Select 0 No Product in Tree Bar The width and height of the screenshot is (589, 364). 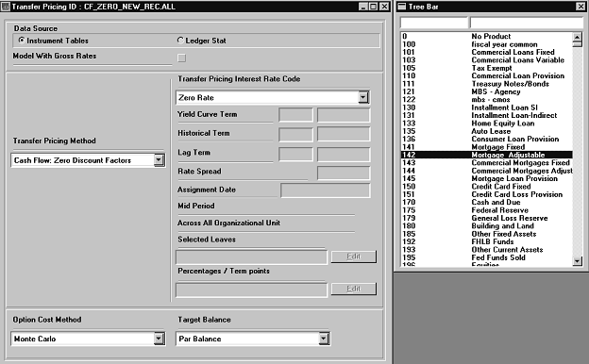[487, 37]
